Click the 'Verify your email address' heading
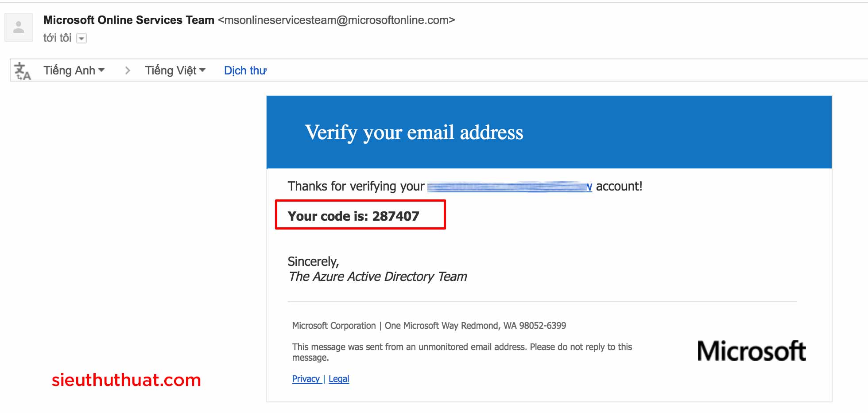The height and width of the screenshot is (413, 868). [x=414, y=132]
